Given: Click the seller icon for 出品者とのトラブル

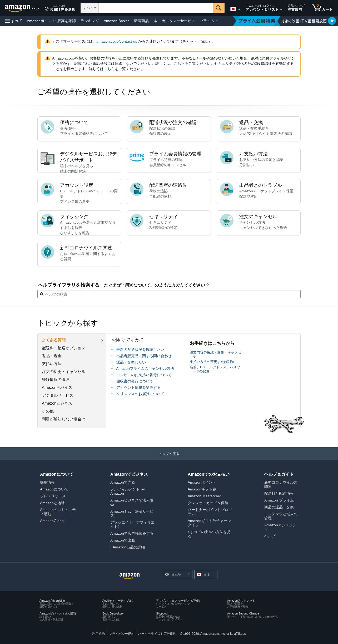Looking at the screenshot, I should point(227,189).
